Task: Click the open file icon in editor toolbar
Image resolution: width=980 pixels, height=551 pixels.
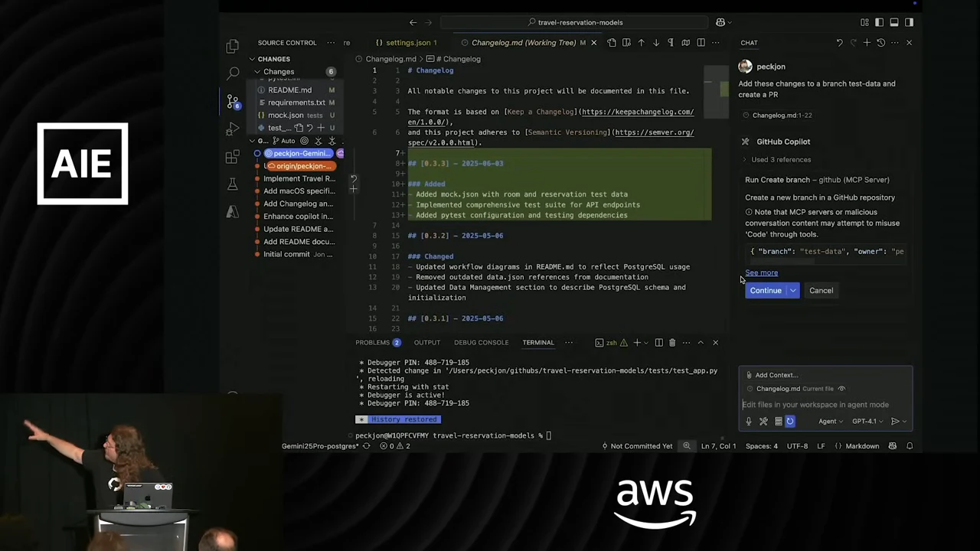Action: 612,43
